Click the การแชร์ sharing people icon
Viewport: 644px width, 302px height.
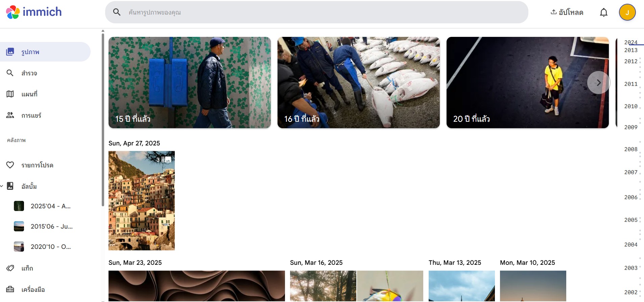[x=10, y=115]
